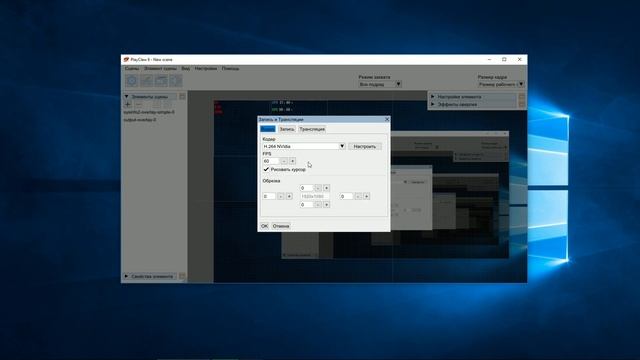Click the Отмена button
The height and width of the screenshot is (360, 640).
click(x=281, y=226)
